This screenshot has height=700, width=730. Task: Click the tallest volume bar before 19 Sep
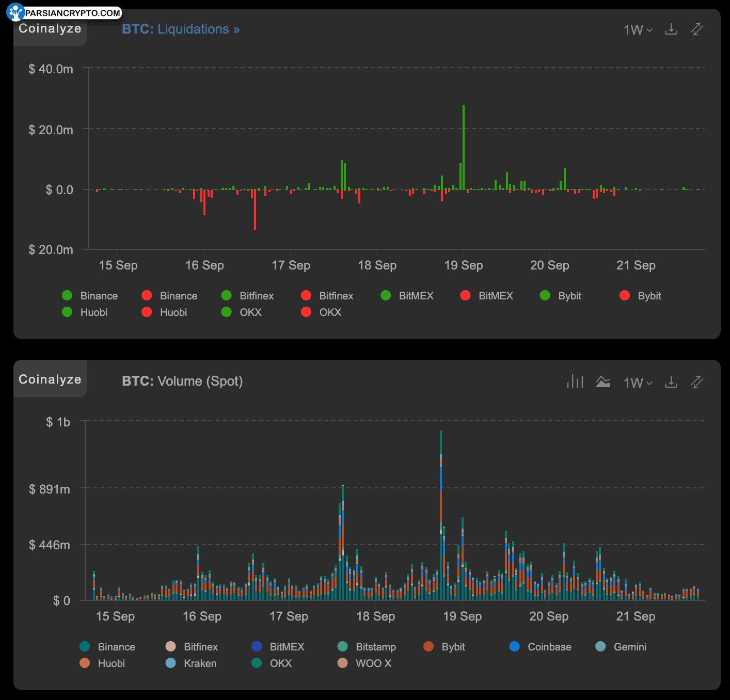pos(441,515)
